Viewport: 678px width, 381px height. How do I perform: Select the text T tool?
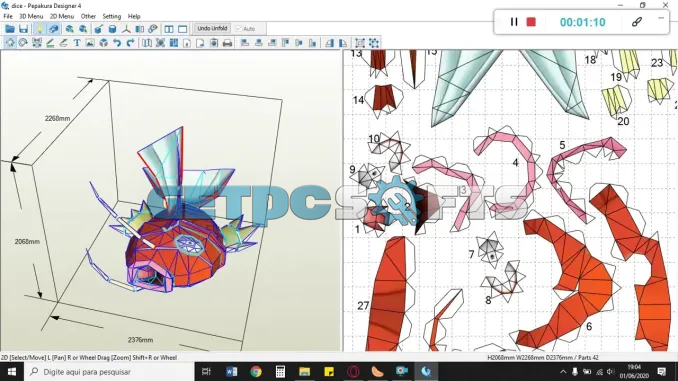[x=77, y=43]
